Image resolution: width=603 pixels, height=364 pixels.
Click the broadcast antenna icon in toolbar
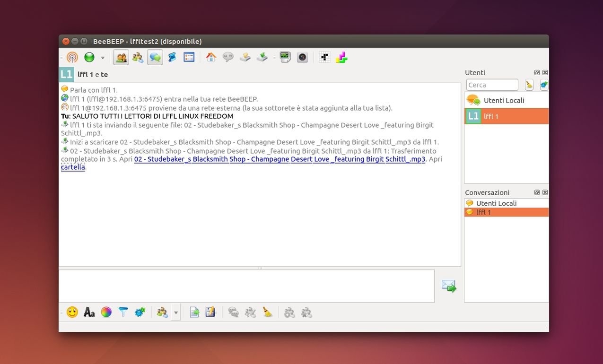tap(72, 58)
